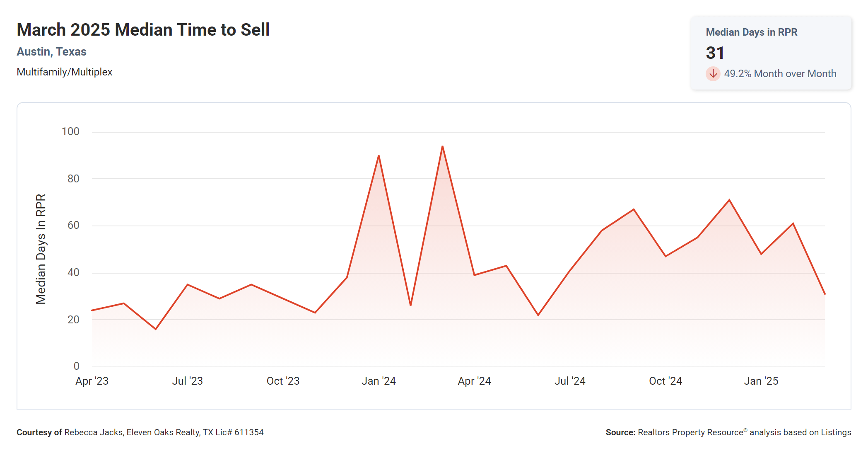This screenshot has height=456, width=868.
Task: Click the highest peak on the line chart
Action: [442, 147]
